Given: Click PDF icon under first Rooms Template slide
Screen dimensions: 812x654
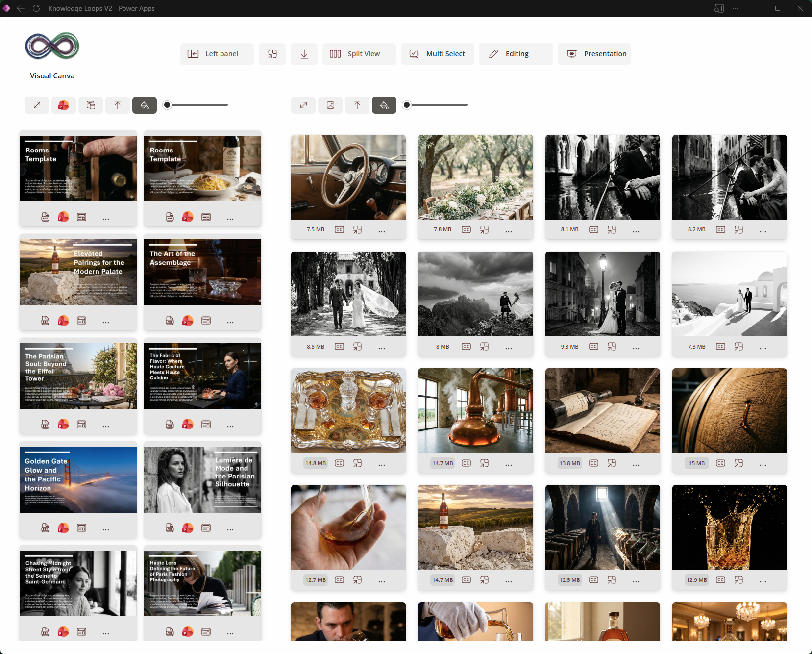Looking at the screenshot, I should pos(45,217).
